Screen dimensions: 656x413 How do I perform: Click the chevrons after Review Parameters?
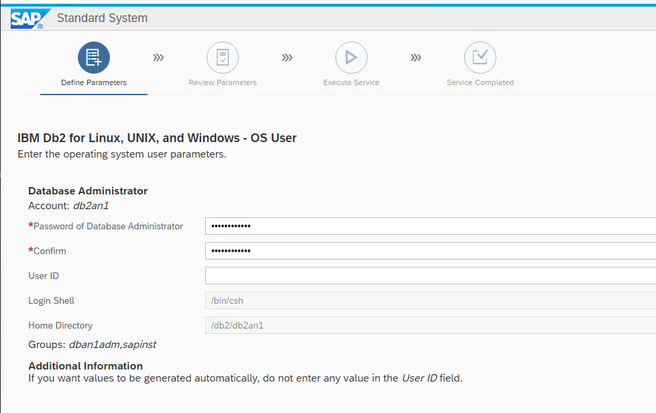coord(287,57)
